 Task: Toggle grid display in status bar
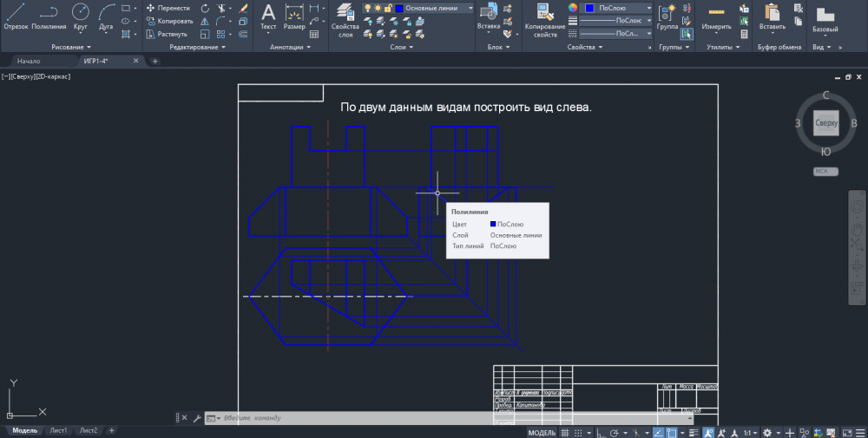click(x=565, y=433)
